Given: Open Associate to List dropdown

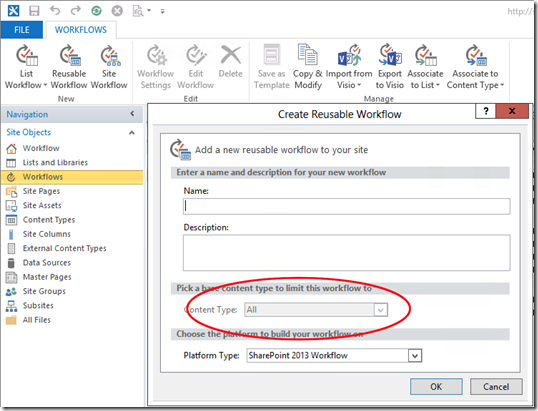Looking at the screenshot, I should [425, 67].
